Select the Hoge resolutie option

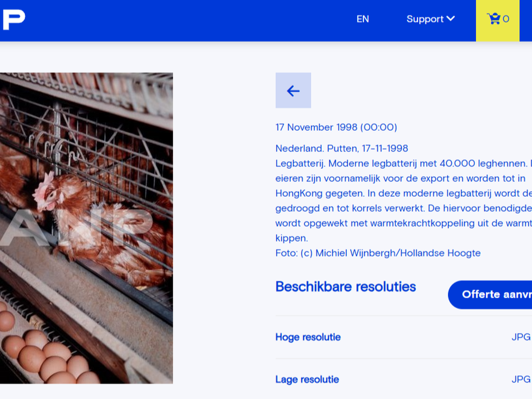308,337
